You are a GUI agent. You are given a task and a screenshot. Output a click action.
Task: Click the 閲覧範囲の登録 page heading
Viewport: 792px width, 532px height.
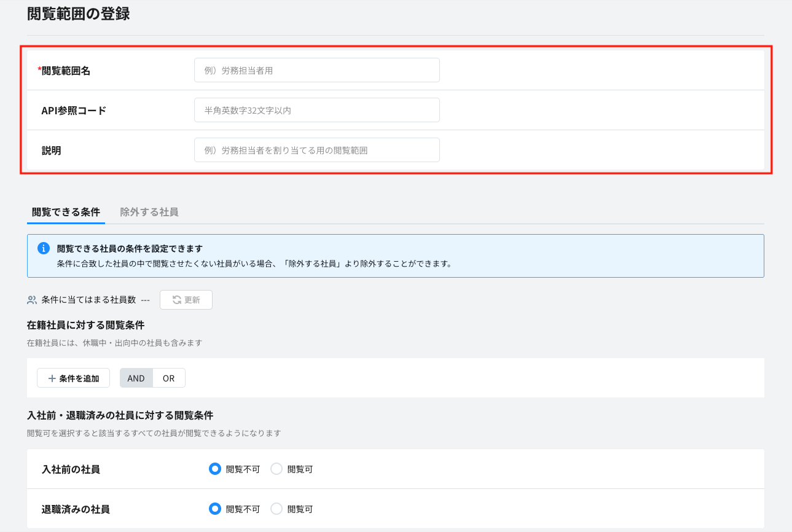79,14
